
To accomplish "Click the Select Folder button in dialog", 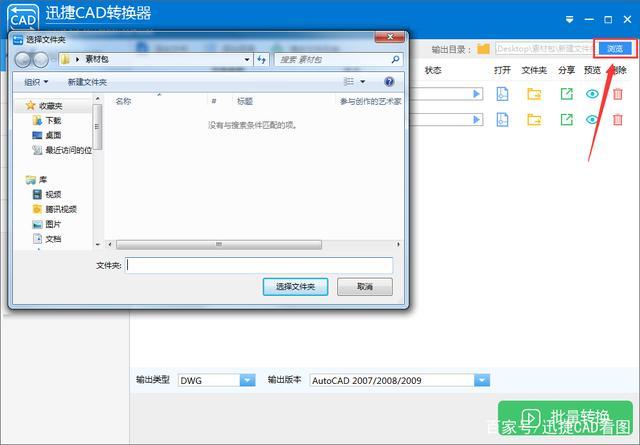I will pyautogui.click(x=296, y=287).
